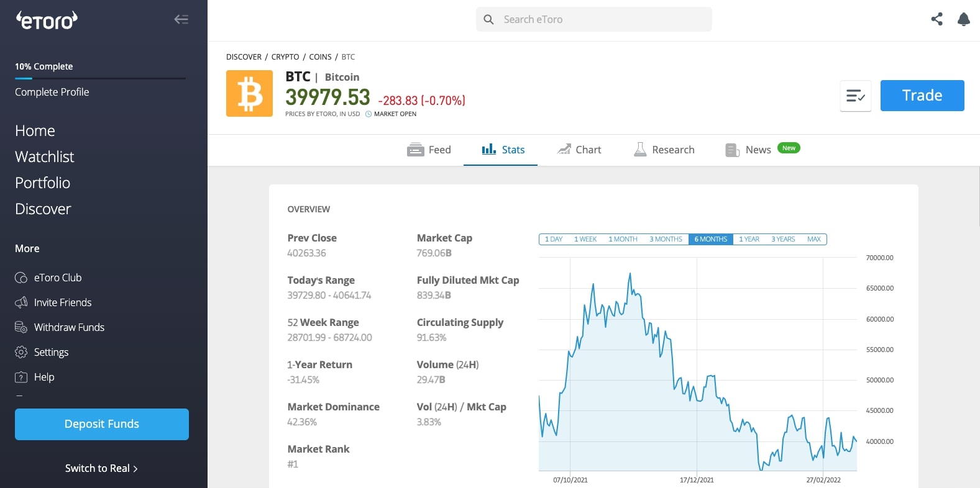Viewport: 980px width, 488px height.
Task: Click Complete Profile link
Action: point(52,92)
